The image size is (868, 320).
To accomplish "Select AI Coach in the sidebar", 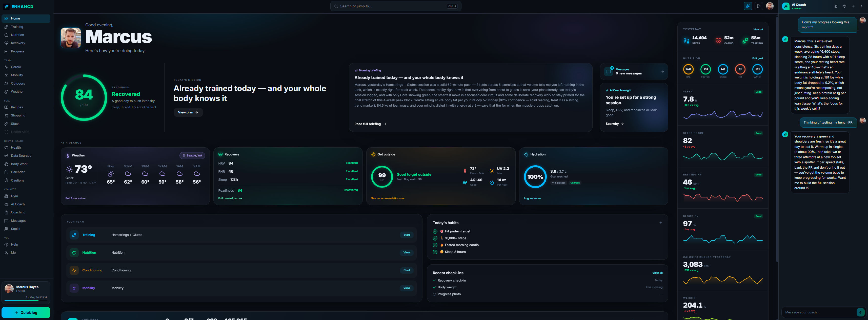I will (x=26, y=204).
